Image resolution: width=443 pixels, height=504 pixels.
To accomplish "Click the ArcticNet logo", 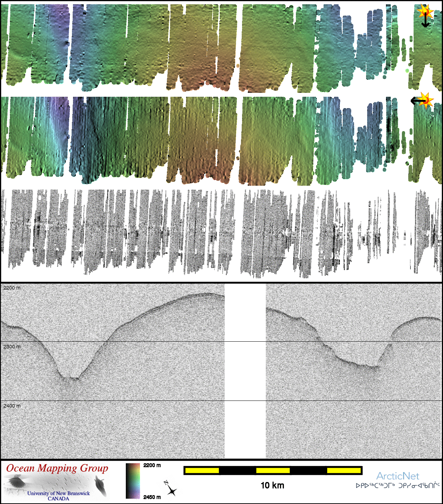I will pos(397,476).
